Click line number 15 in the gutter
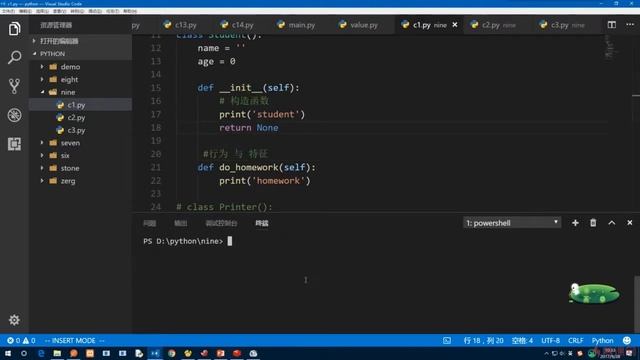The width and height of the screenshot is (640, 360). [156, 88]
